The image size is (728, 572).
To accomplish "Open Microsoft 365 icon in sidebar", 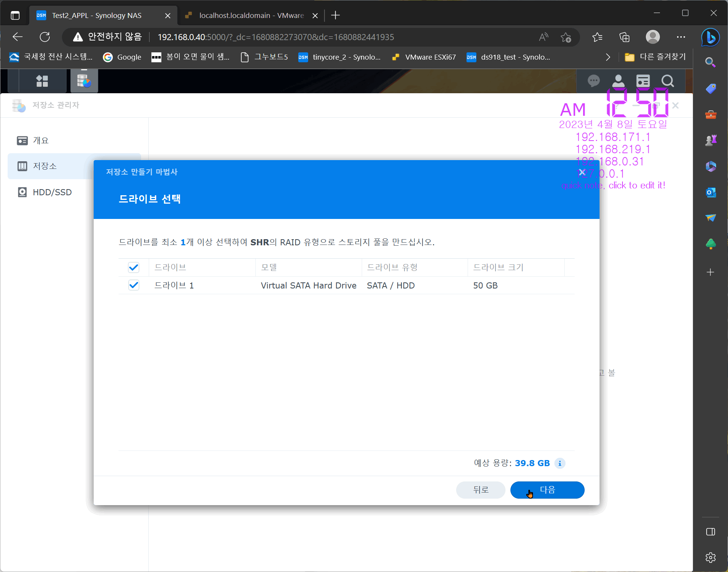I will (x=710, y=166).
